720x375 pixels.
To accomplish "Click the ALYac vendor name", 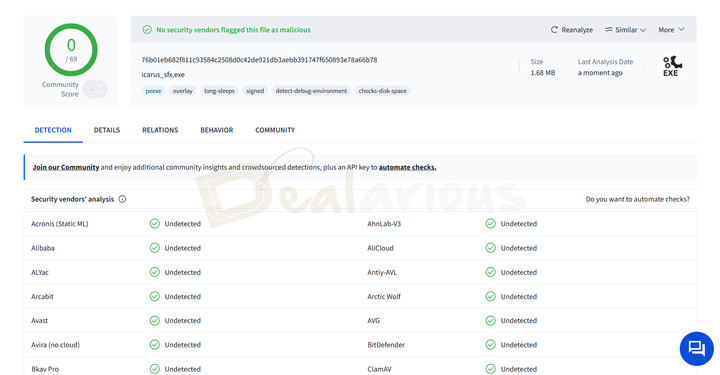I will click(x=40, y=272).
